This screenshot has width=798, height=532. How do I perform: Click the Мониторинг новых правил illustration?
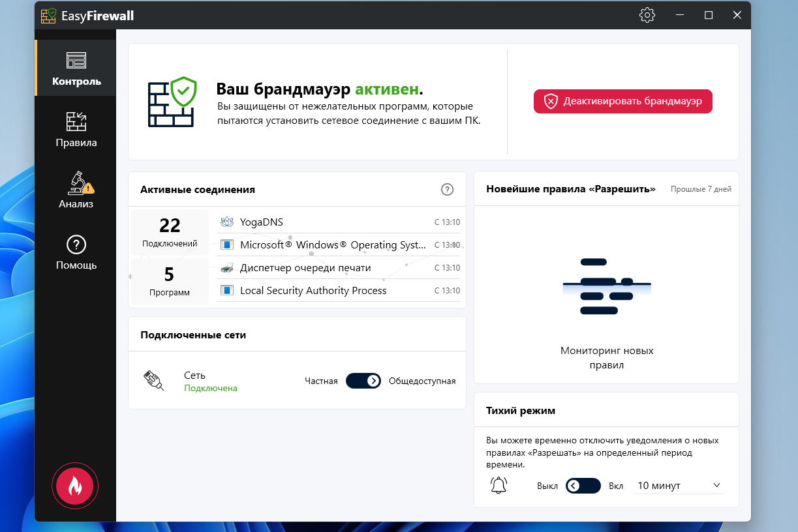pos(607,287)
